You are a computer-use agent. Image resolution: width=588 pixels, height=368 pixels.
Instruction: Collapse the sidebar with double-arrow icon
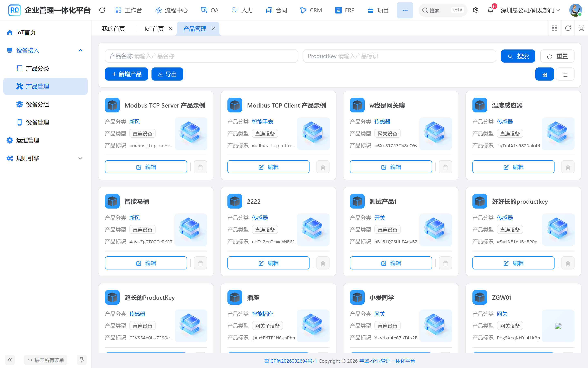pyautogui.click(x=10, y=360)
